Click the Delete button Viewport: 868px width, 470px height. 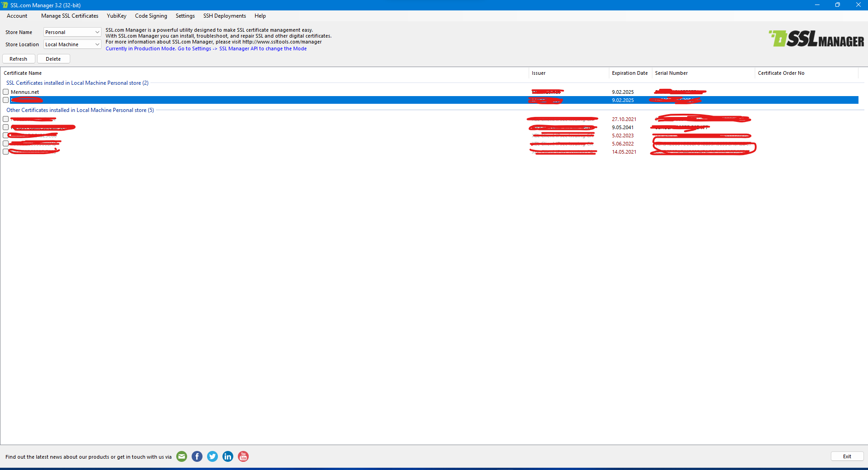pos(53,59)
